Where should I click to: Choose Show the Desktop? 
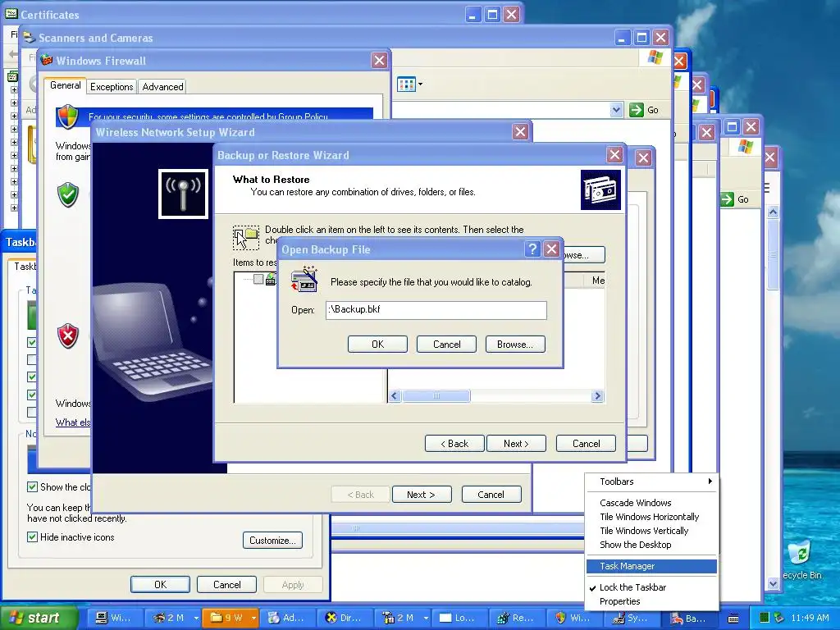point(651,545)
